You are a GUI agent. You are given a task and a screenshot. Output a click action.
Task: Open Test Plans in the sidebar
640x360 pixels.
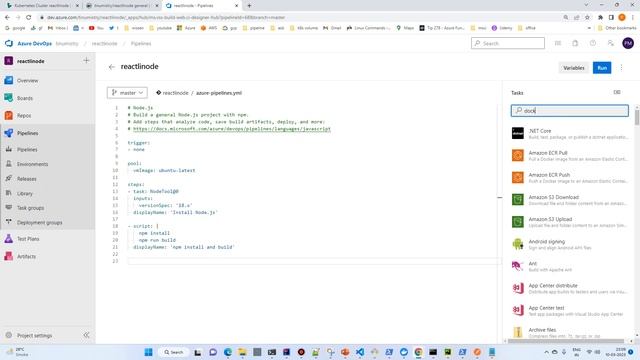pyautogui.click(x=28, y=239)
